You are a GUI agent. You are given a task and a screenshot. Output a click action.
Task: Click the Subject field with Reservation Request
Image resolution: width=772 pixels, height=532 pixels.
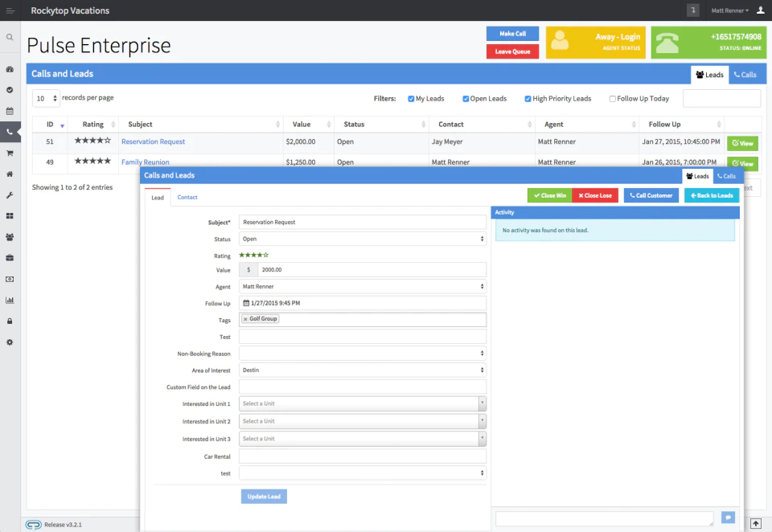[363, 222]
